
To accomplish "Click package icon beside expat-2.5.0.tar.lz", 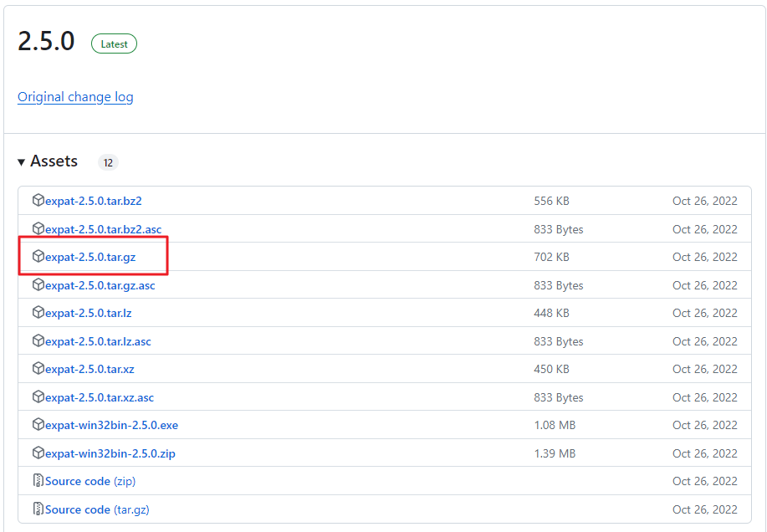I will click(x=38, y=312).
